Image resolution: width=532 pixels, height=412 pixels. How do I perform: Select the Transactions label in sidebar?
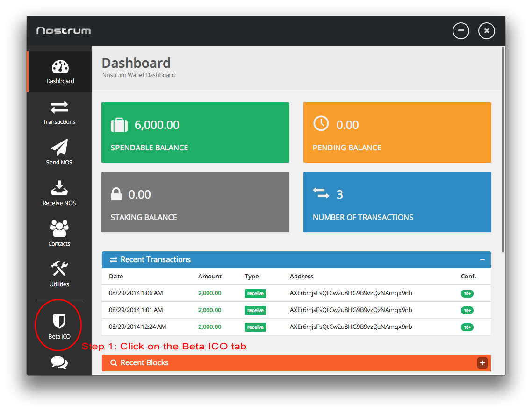[59, 122]
